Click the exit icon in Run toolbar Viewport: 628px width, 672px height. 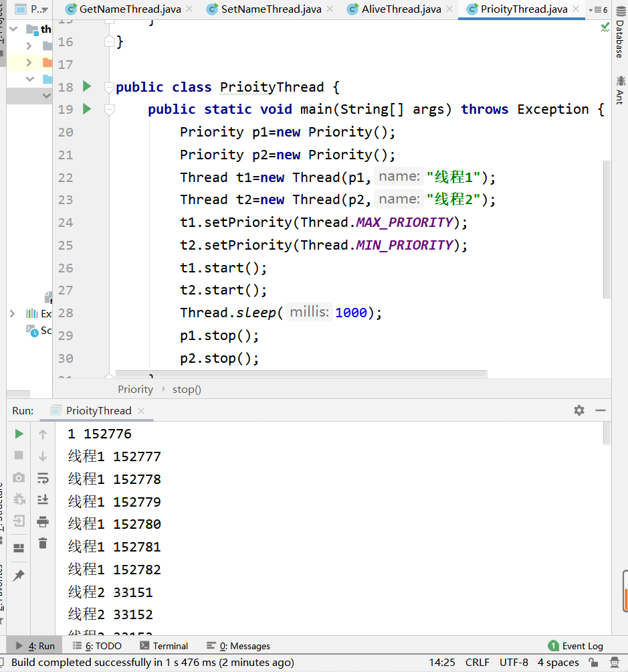point(19,521)
